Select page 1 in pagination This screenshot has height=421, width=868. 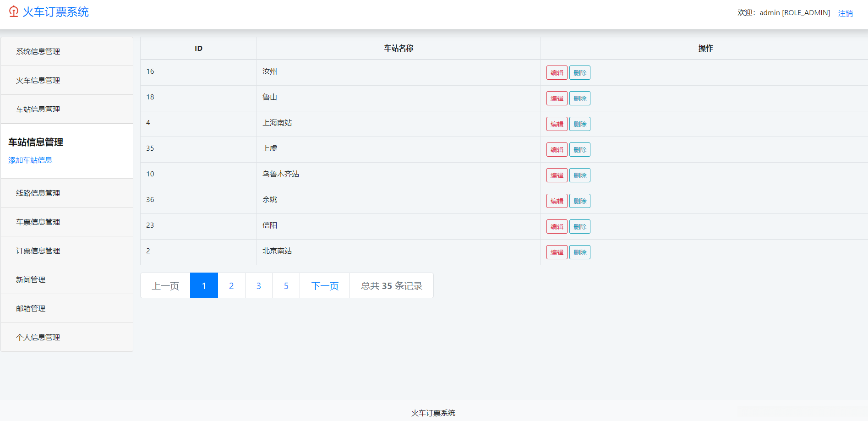204,286
